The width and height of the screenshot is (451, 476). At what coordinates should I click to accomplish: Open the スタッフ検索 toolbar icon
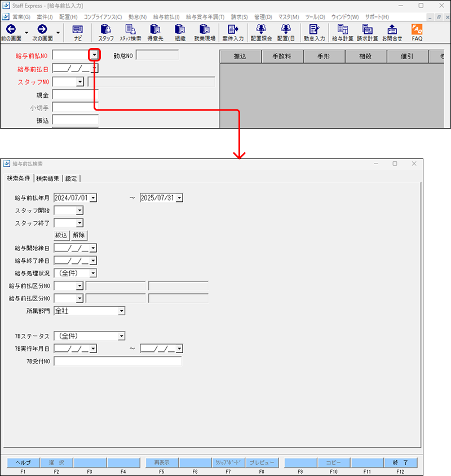[x=130, y=32]
